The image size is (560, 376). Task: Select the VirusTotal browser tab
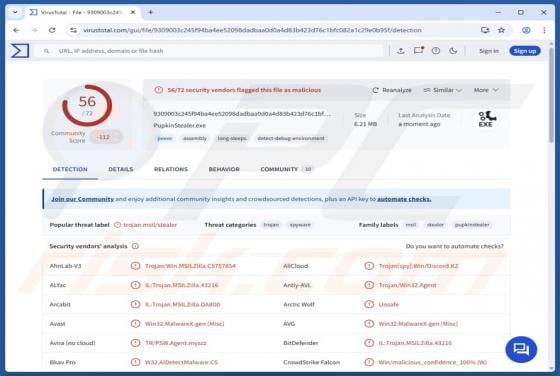click(81, 12)
